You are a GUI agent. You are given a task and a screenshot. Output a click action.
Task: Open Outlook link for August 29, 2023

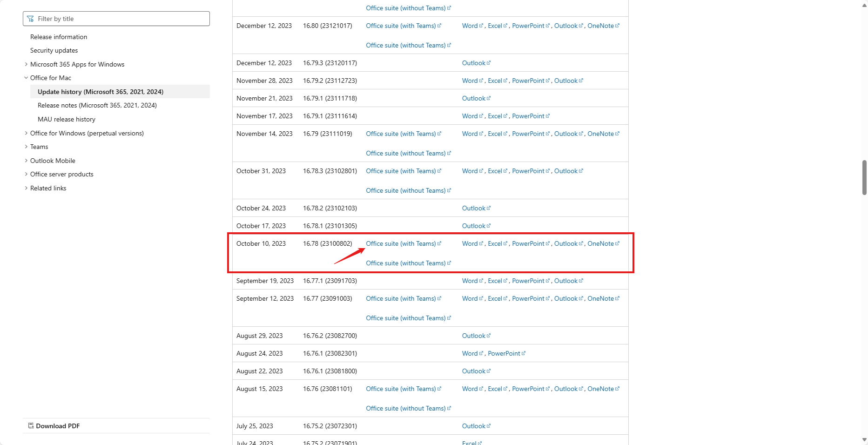click(x=476, y=336)
